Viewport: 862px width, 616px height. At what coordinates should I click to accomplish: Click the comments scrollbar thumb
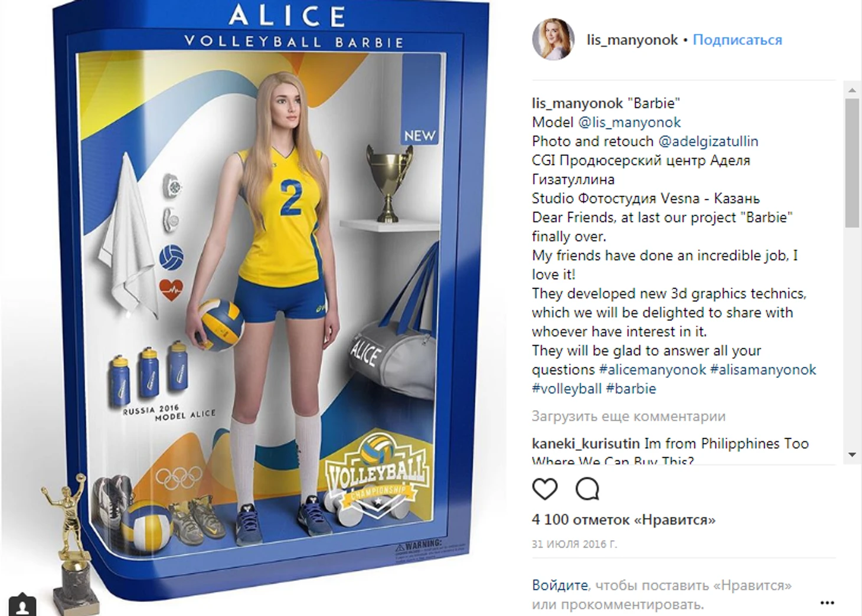(x=851, y=163)
